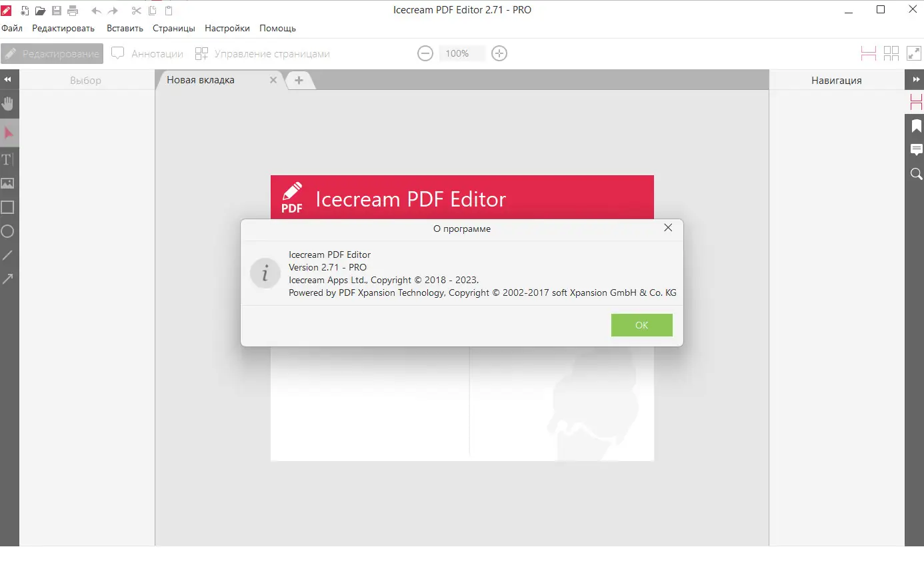
Task: Open the bookmarks panel icon
Action: point(917,126)
